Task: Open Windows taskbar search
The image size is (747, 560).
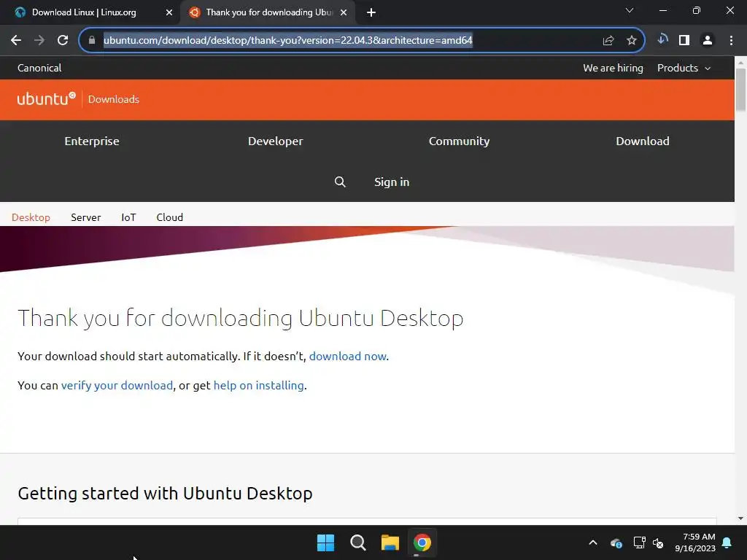Action: click(x=358, y=542)
